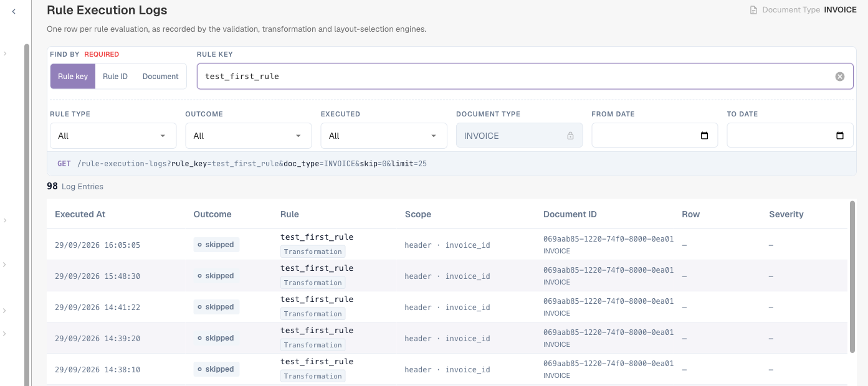This screenshot has height=386, width=868.
Task: Click the Document ID column header
Action: click(570, 214)
